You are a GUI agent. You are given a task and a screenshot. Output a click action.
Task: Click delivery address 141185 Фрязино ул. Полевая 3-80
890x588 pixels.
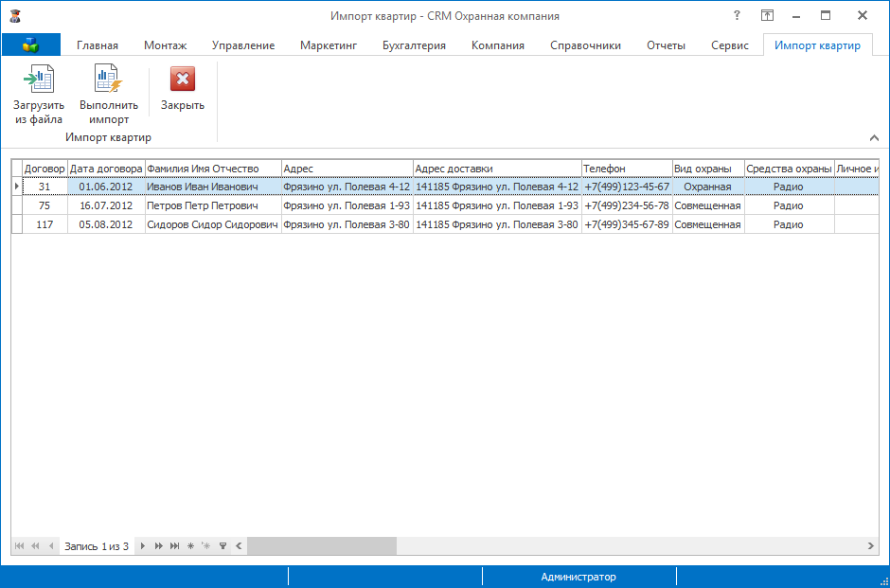click(x=497, y=224)
